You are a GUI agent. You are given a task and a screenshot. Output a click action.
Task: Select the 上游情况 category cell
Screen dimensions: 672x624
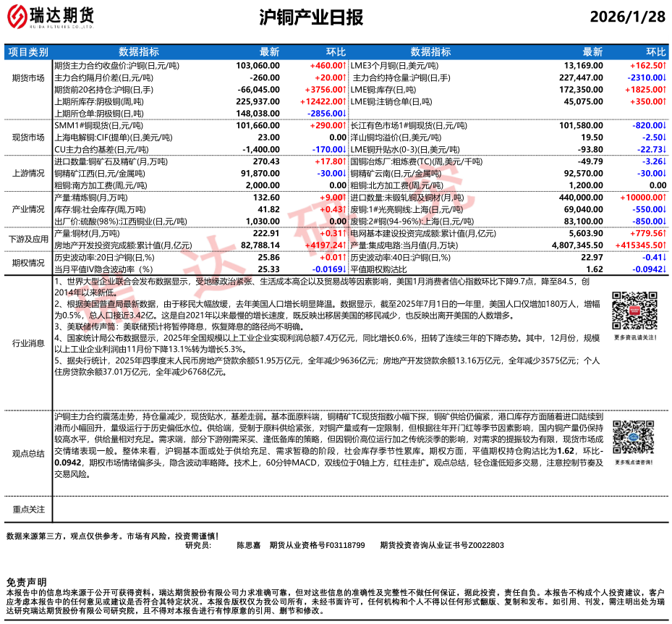28,173
